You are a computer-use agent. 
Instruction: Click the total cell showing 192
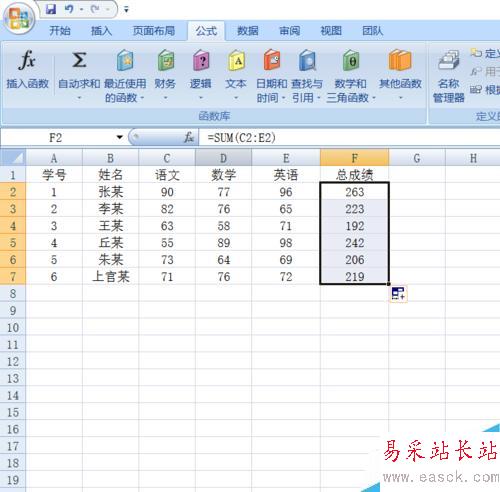[x=354, y=226]
